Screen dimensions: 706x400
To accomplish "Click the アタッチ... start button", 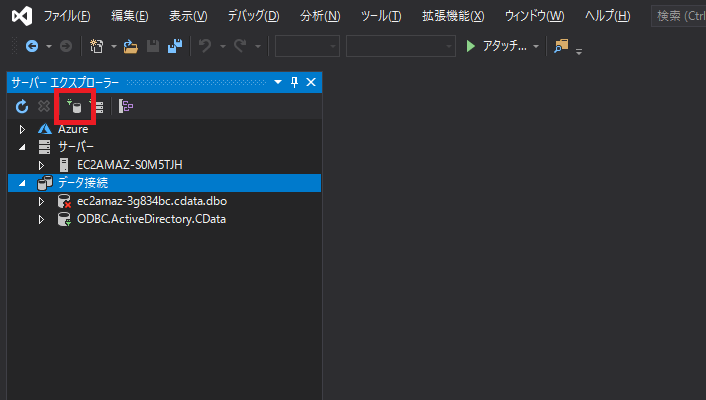I will [503, 47].
